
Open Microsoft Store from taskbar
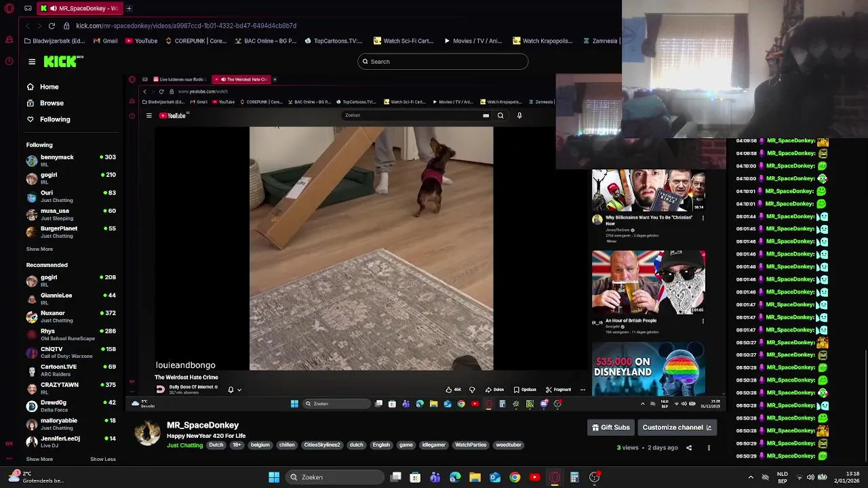click(415, 477)
